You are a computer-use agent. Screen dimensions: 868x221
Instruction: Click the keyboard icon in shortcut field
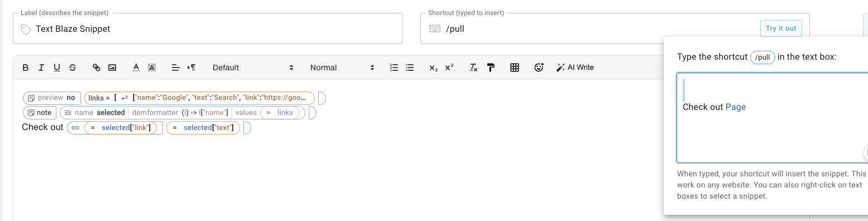434,28
